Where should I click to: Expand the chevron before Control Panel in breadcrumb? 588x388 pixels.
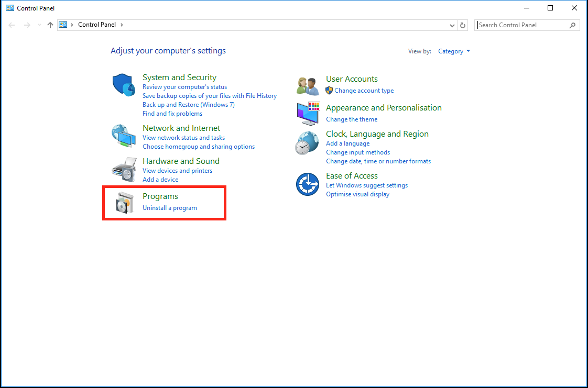coord(72,25)
